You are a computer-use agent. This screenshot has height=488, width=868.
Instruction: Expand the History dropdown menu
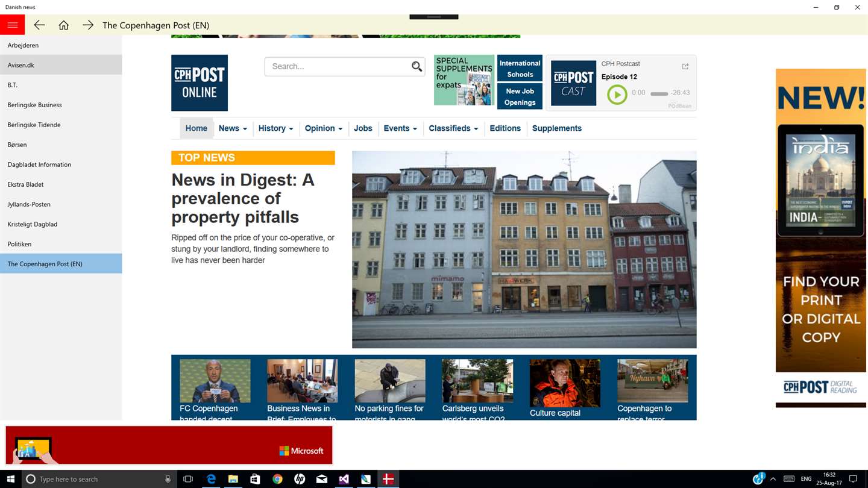tap(275, 128)
